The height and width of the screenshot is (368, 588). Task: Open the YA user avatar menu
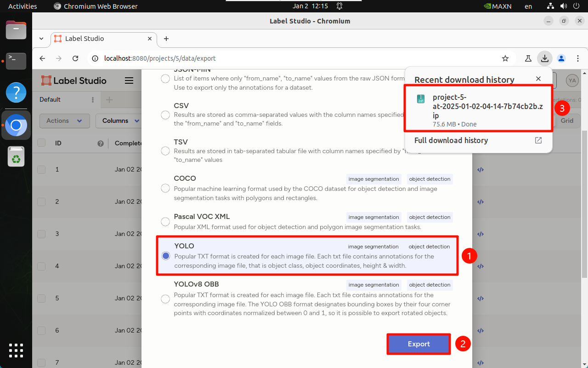[572, 80]
